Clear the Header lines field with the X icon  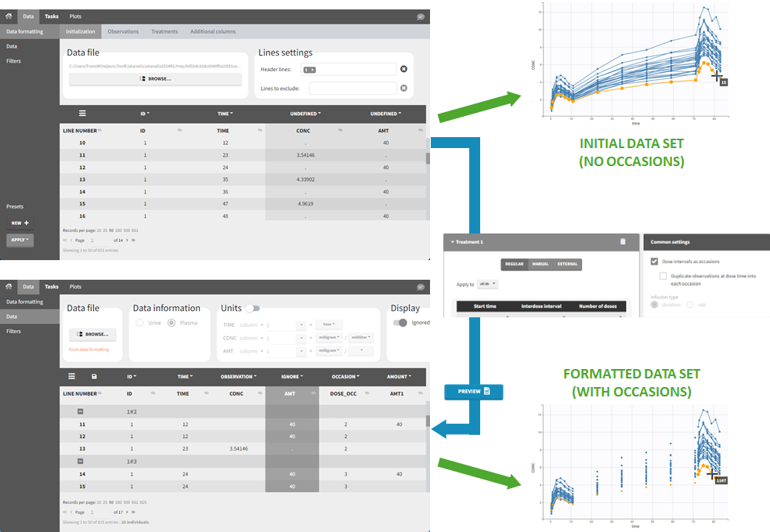[x=403, y=70]
